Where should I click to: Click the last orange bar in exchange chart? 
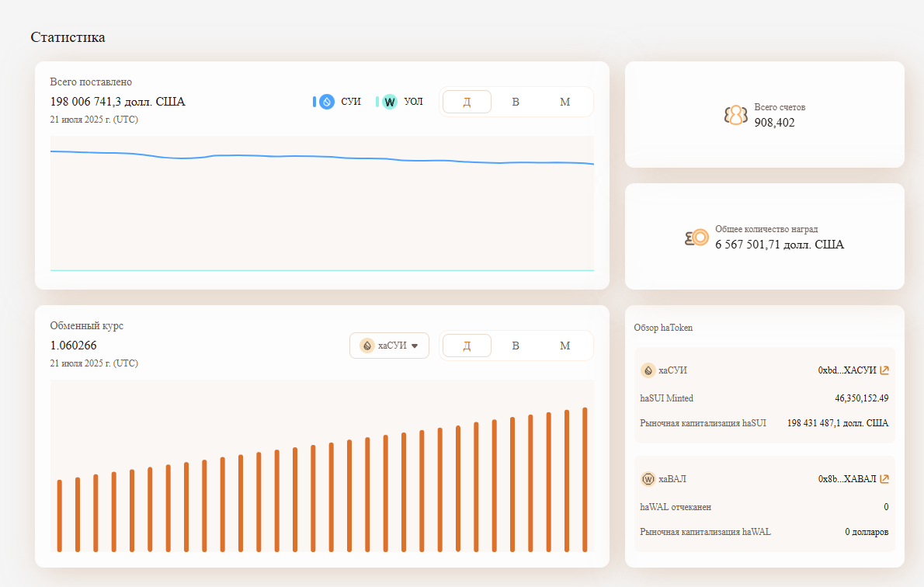tap(585, 480)
